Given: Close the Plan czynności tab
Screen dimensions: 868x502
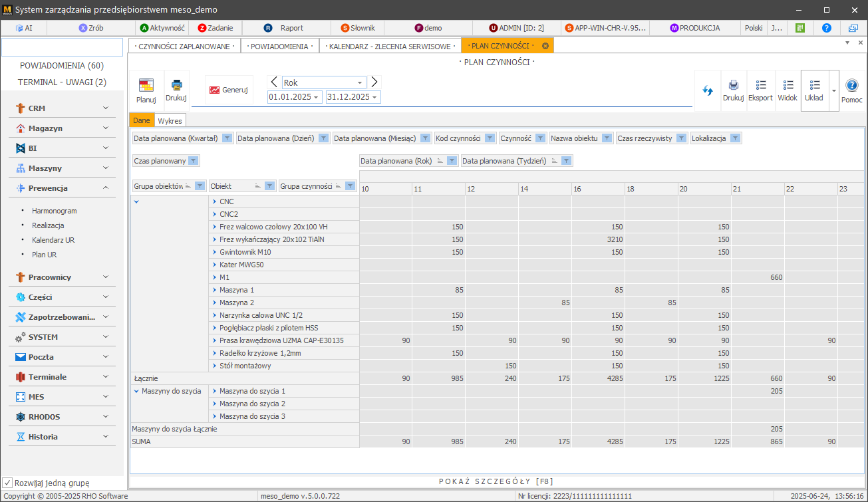Looking at the screenshot, I should coord(545,46).
